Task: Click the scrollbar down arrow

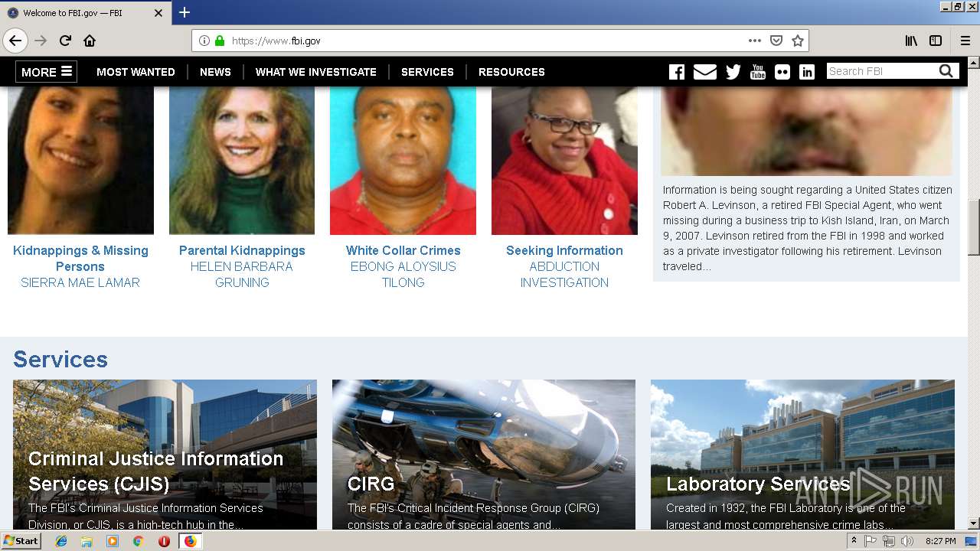Action: coord(974,523)
